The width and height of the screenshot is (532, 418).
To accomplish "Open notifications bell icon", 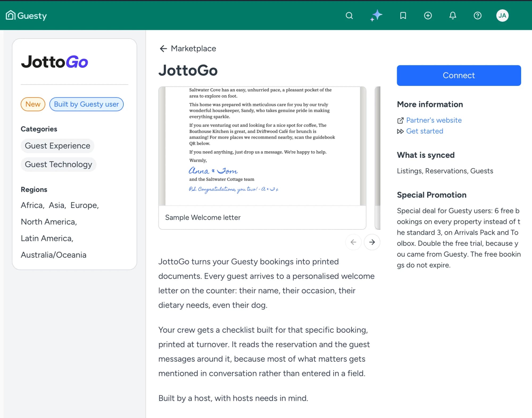I will click(x=453, y=16).
